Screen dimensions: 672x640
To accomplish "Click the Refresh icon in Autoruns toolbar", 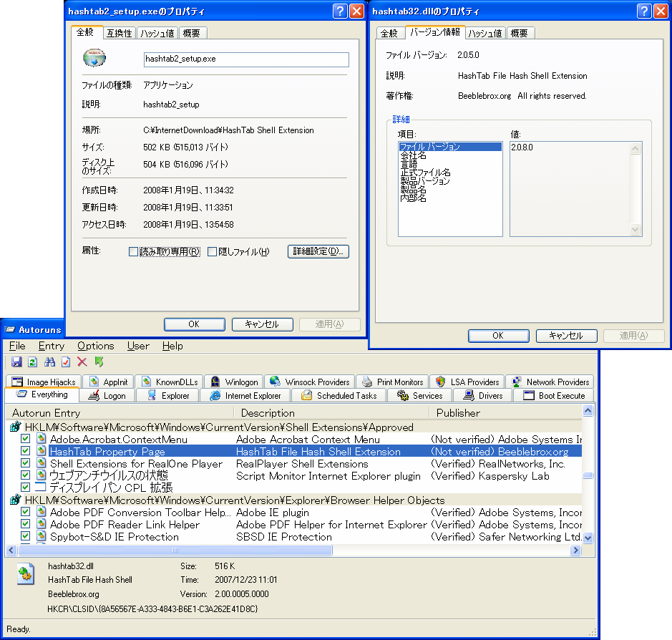I will (33, 362).
